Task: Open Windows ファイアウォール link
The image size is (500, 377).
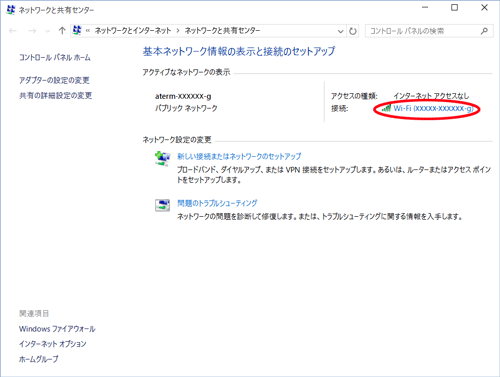Action: pyautogui.click(x=57, y=329)
